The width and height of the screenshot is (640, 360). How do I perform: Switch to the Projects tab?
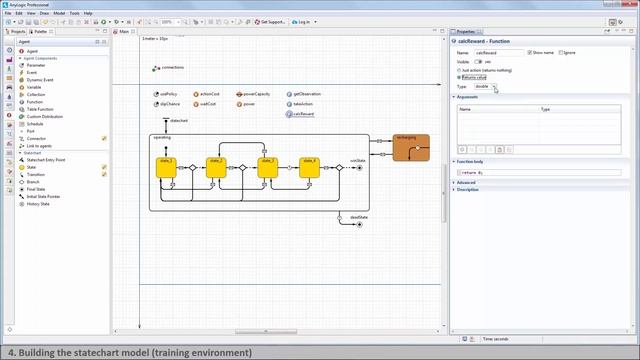16,32
